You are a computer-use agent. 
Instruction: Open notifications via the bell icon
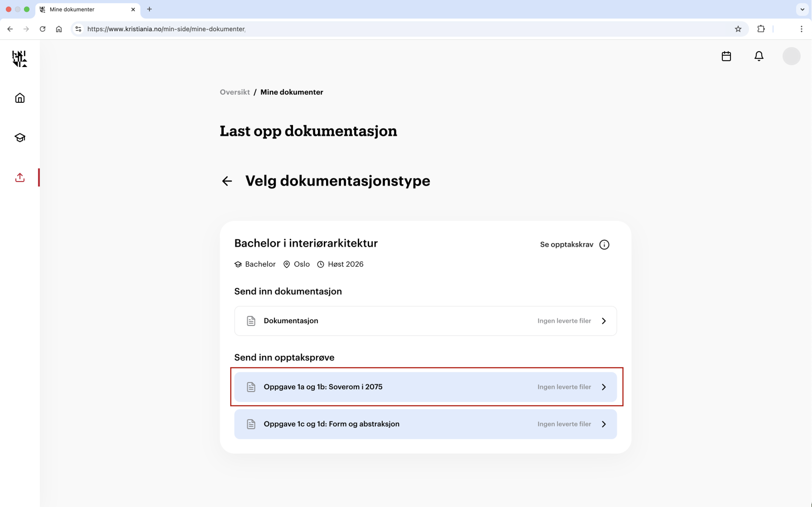click(759, 56)
